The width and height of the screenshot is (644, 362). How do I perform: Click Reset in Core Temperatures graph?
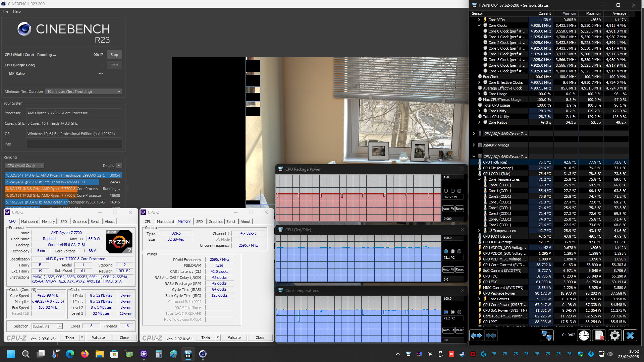pyautogui.click(x=460, y=330)
